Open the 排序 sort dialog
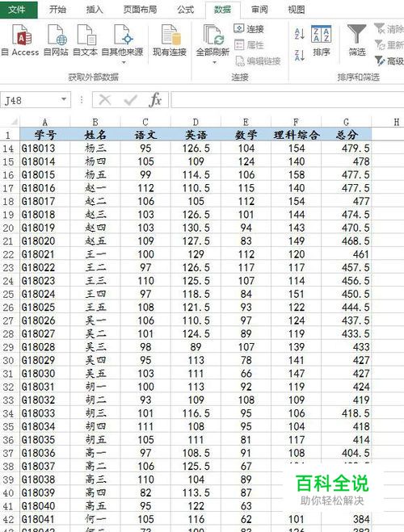Viewport: 404px width, 532px height. click(x=321, y=40)
